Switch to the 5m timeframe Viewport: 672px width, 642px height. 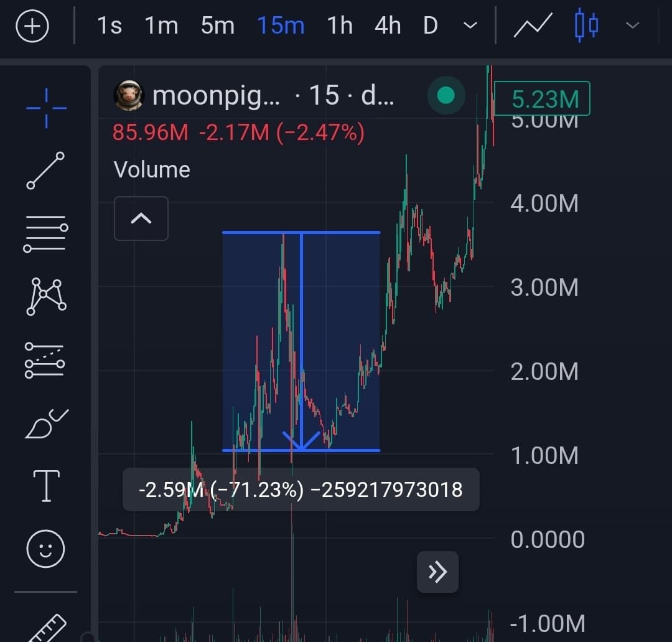point(217,26)
